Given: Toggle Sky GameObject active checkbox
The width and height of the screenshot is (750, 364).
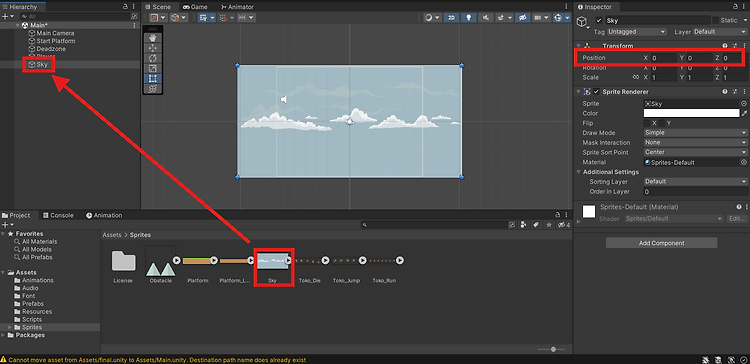Looking at the screenshot, I should pyautogui.click(x=599, y=21).
